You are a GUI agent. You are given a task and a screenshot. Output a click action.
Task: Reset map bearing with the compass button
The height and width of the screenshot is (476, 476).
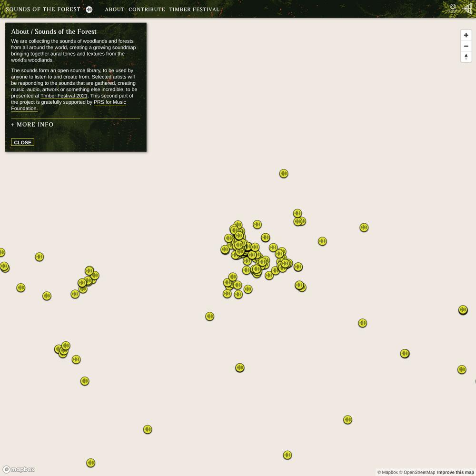(x=466, y=57)
